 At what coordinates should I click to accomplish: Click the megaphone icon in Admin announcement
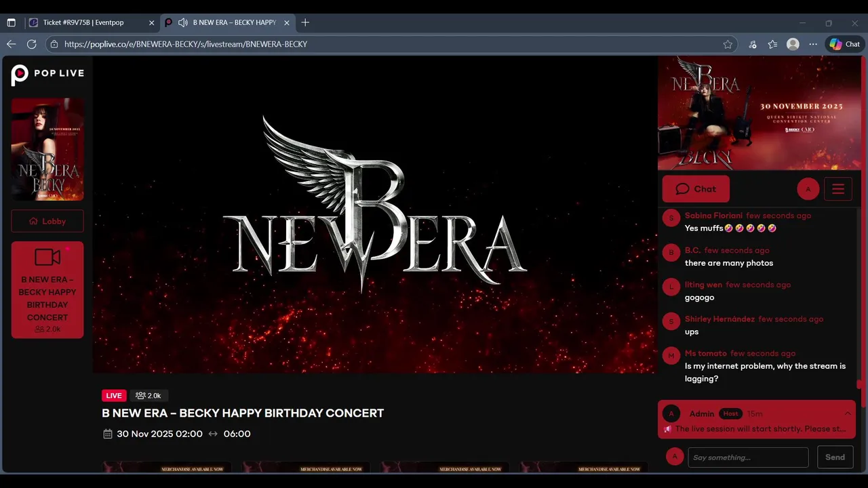(x=667, y=429)
